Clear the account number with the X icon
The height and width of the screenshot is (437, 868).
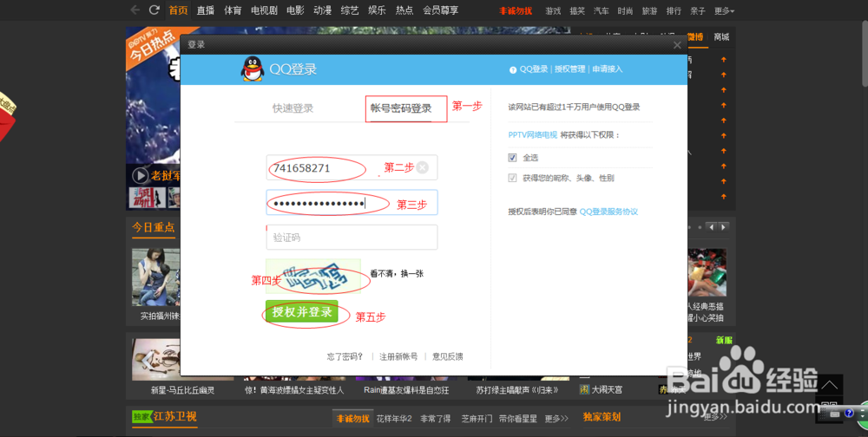(423, 167)
